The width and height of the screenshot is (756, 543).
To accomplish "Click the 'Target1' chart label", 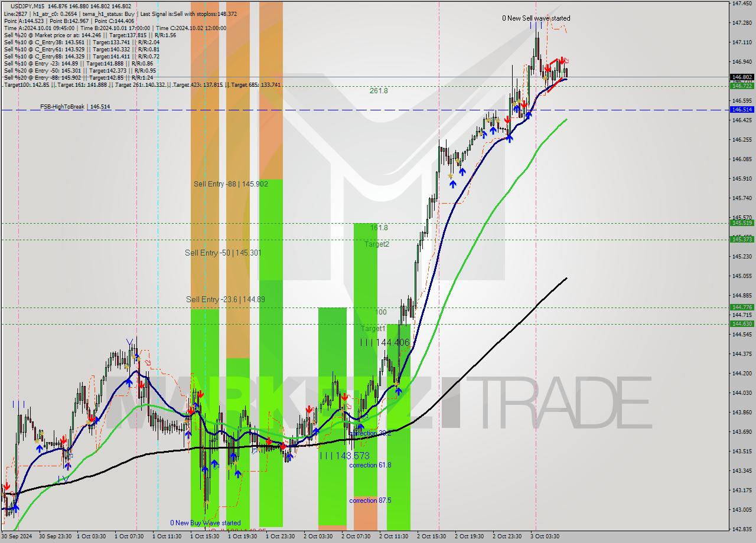I will click(373, 328).
